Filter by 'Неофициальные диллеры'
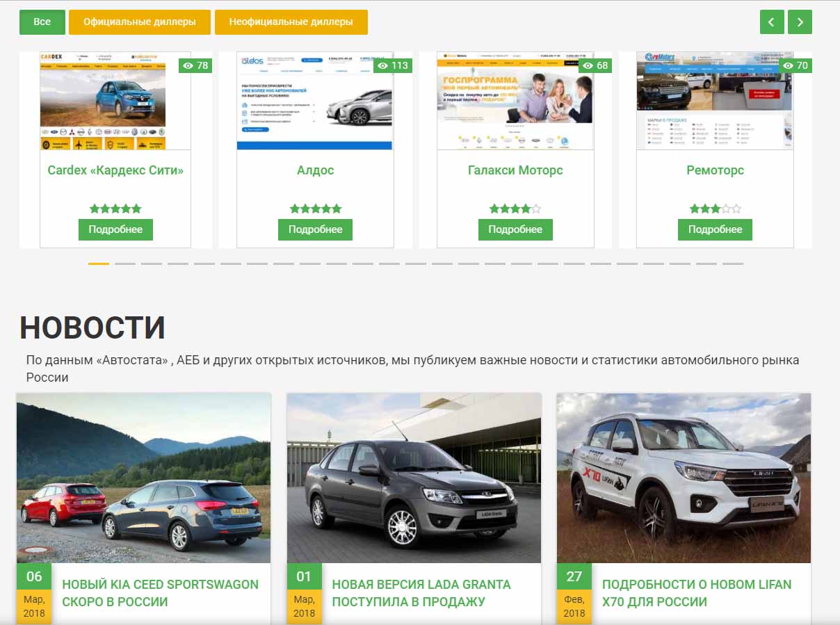 point(291,22)
